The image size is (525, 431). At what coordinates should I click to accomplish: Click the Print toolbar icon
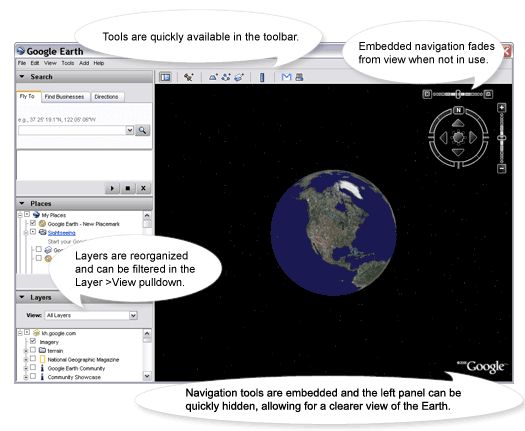click(299, 77)
